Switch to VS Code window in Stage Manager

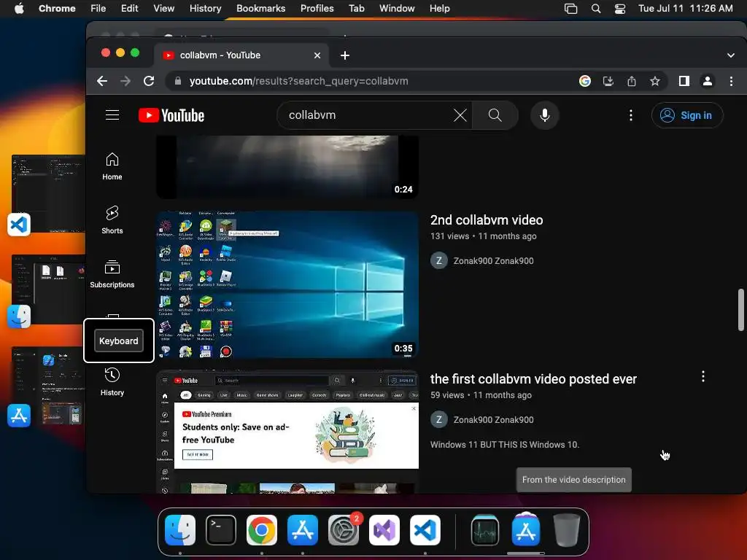(47, 194)
